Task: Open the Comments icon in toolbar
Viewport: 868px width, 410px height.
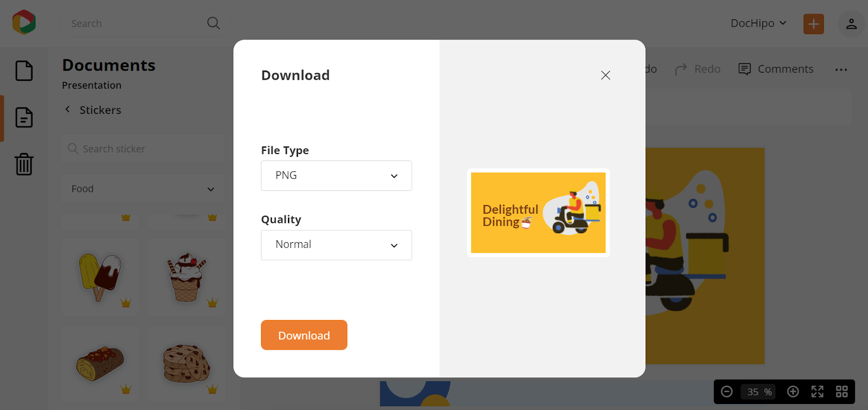Action: pos(745,69)
